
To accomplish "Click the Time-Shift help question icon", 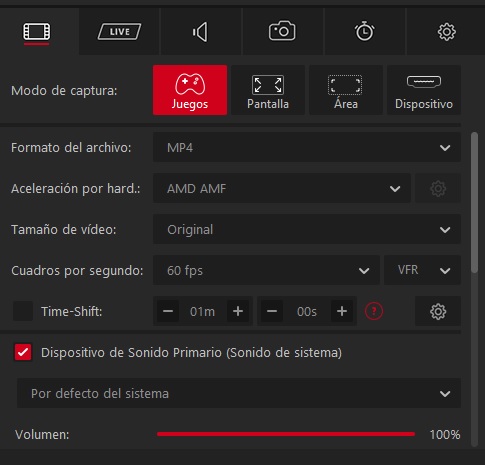I will [374, 311].
